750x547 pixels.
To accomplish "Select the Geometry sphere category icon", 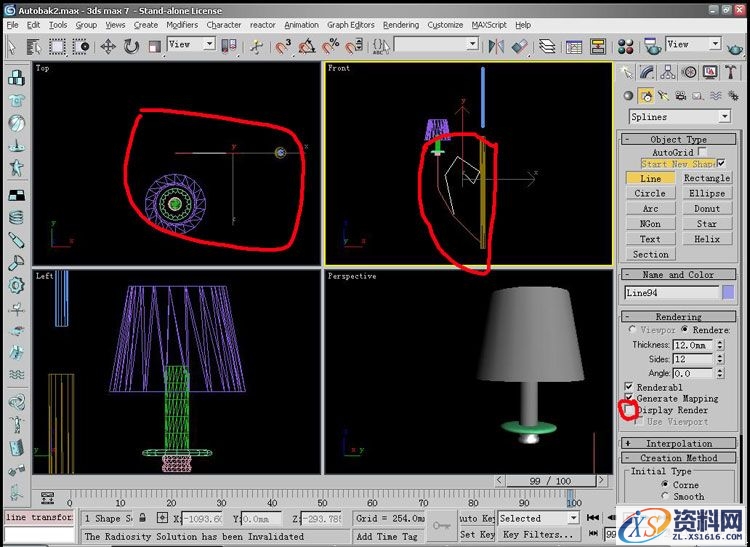I will (628, 96).
